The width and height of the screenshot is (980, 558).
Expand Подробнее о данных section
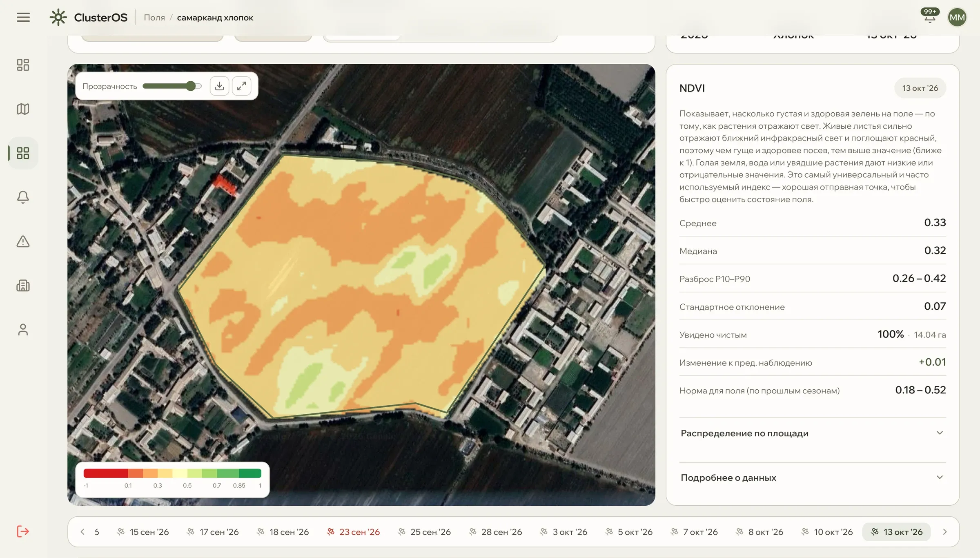812,478
